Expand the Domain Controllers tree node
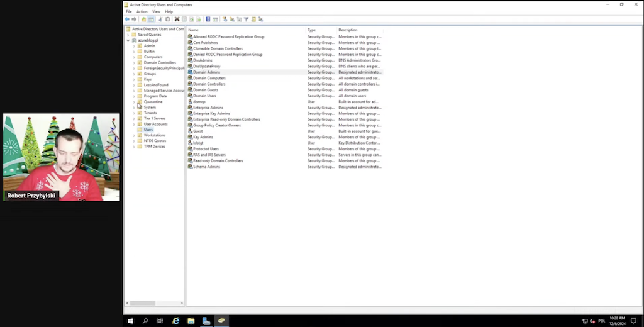644x327 pixels. (x=134, y=63)
